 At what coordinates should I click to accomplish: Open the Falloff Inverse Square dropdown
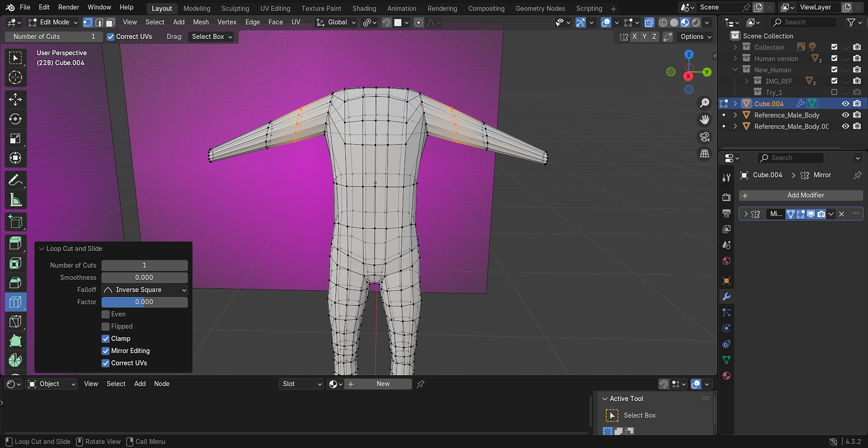pos(145,290)
